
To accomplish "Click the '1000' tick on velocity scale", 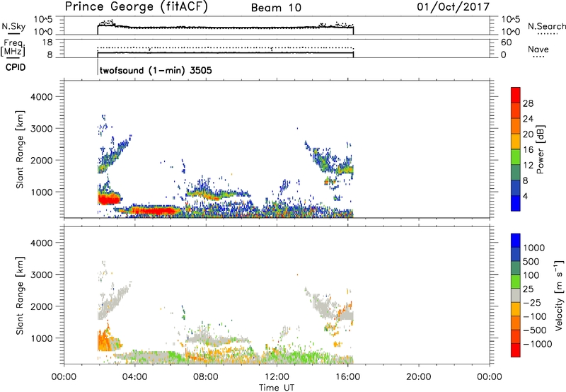I will pyautogui.click(x=533, y=248).
